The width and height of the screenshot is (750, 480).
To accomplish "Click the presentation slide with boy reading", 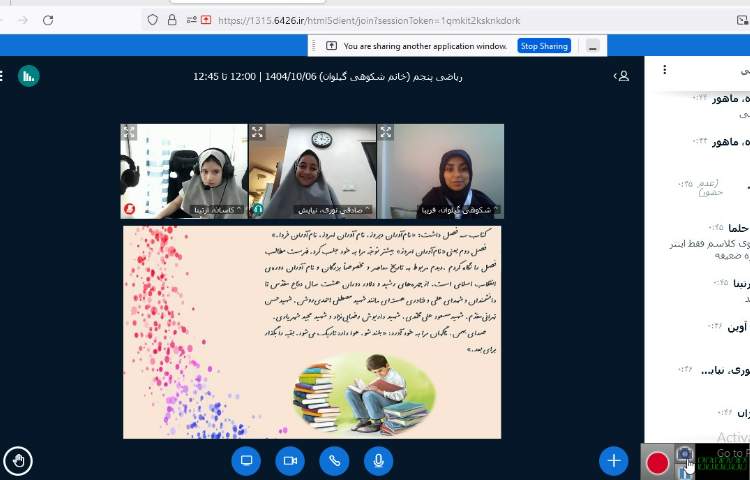I will pyautogui.click(x=312, y=332).
